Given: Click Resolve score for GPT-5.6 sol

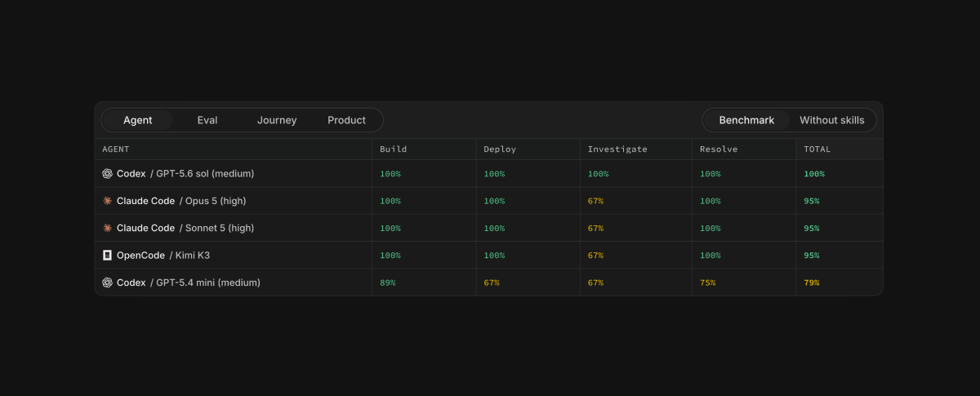Looking at the screenshot, I should pos(710,174).
